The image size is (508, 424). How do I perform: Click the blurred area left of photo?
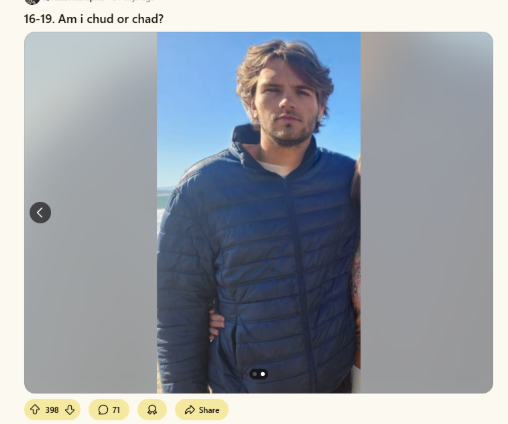coord(90,133)
